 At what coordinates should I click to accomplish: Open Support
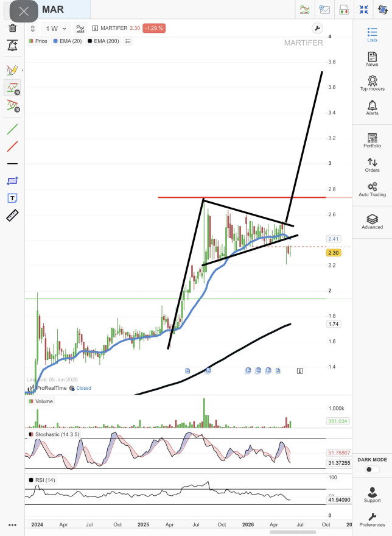pos(372,495)
